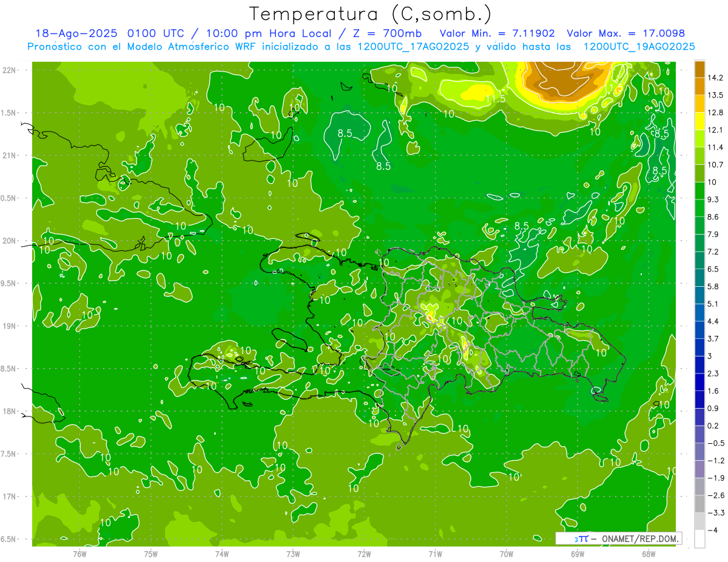Click the topmost brown colorbar swatch above 14.2
The image size is (728, 562).
coord(699,69)
